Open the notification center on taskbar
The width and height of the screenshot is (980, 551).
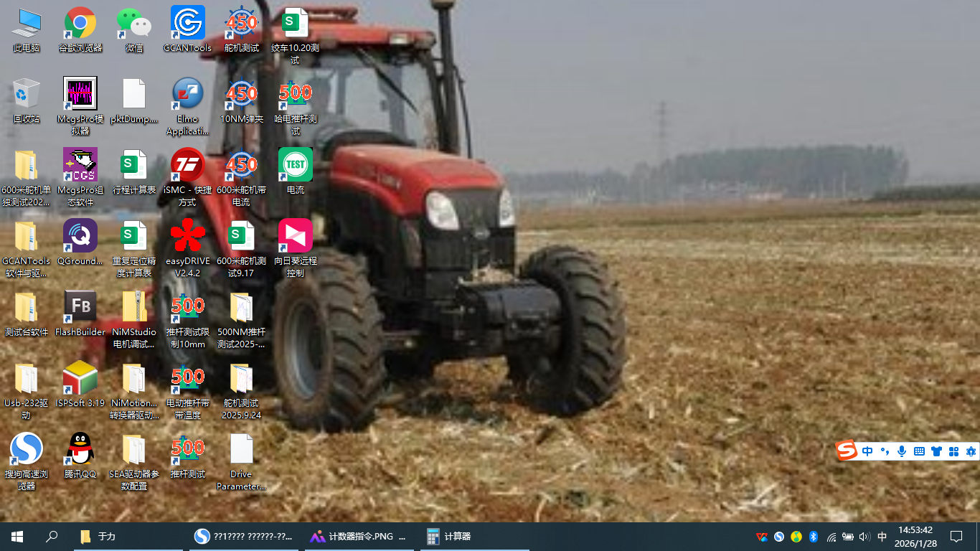[956, 537]
